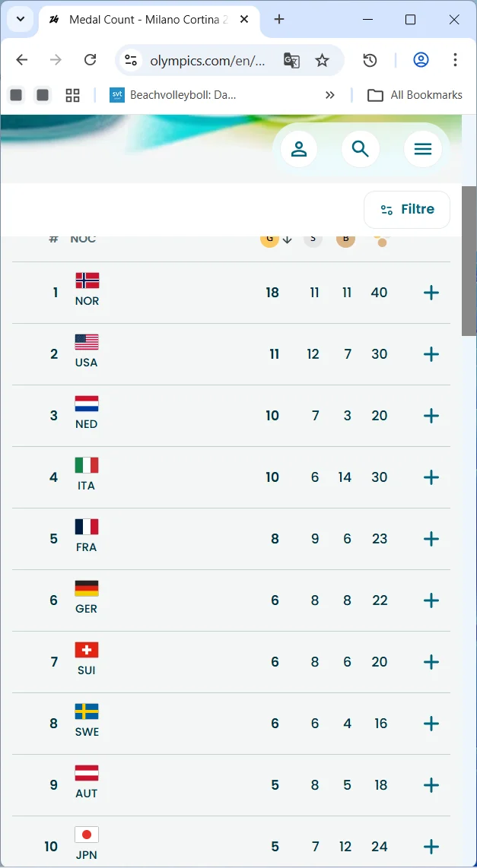The height and width of the screenshot is (868, 477).
Task: Bookmark this page with the star icon
Action: pyautogui.click(x=323, y=61)
